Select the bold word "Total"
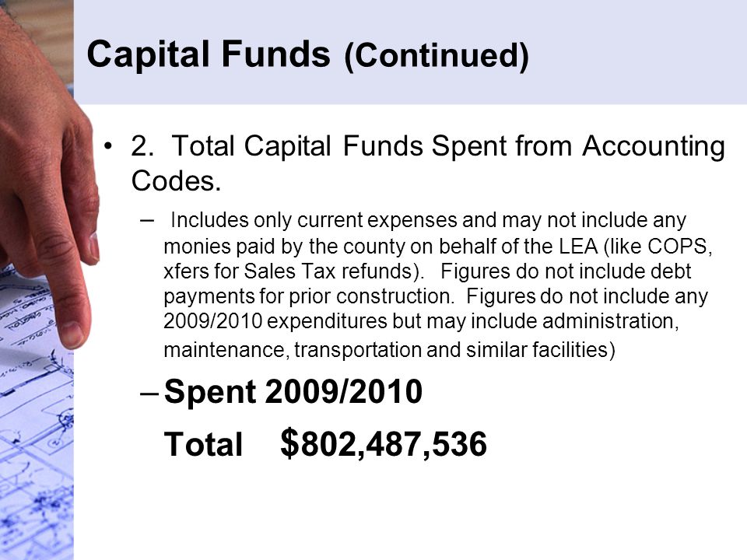 click(x=203, y=444)
